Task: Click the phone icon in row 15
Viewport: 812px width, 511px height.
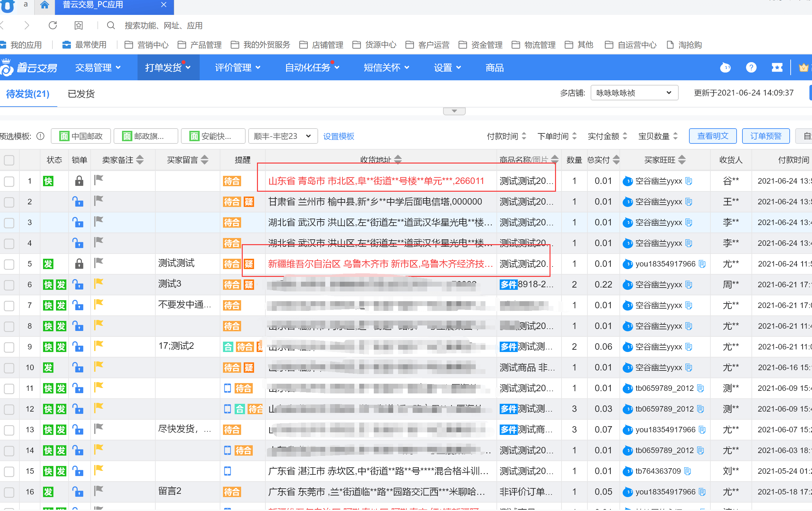Action: pyautogui.click(x=228, y=471)
